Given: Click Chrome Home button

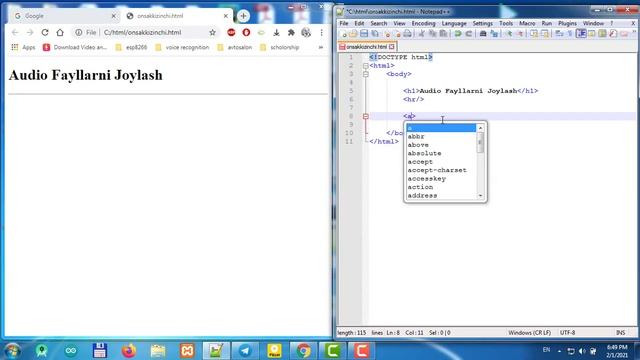Looking at the screenshot, I should click(x=60, y=32).
